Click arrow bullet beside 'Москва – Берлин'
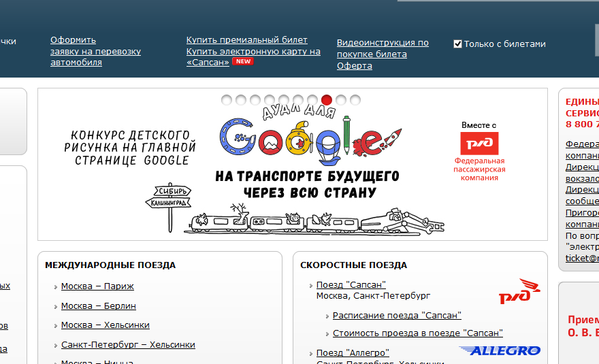Viewport: 599px width, 364px height. pyautogui.click(x=55, y=307)
